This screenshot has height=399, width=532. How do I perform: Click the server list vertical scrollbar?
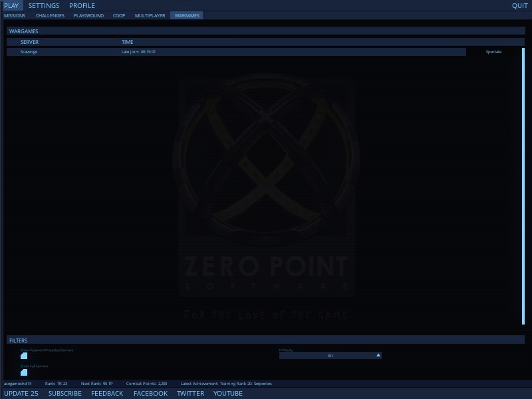[x=523, y=186]
